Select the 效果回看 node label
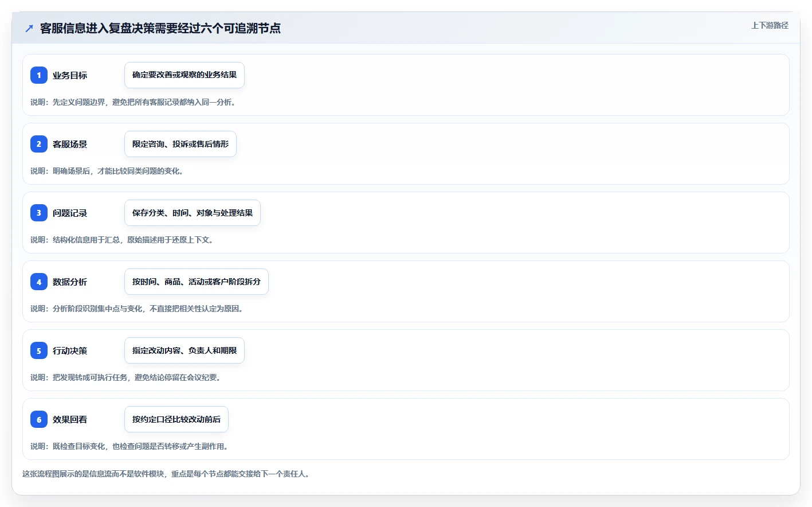Viewport: 812px width, 507px height. (x=70, y=419)
